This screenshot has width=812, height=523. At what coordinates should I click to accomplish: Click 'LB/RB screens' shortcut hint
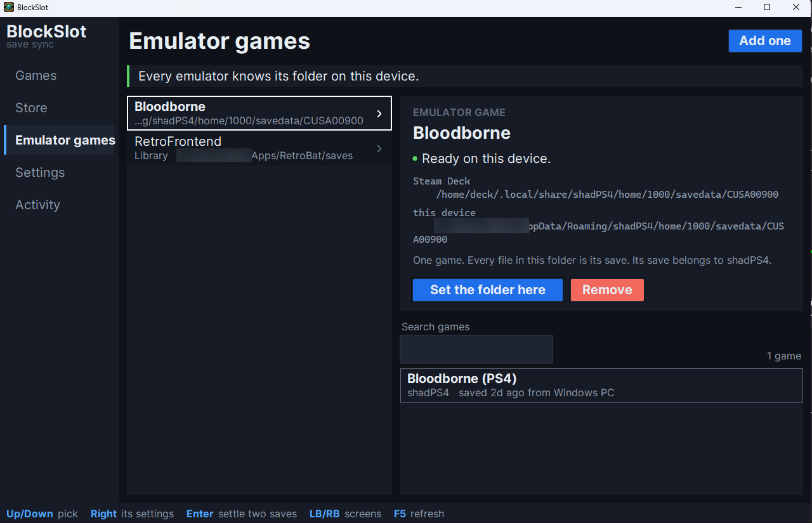(345, 513)
